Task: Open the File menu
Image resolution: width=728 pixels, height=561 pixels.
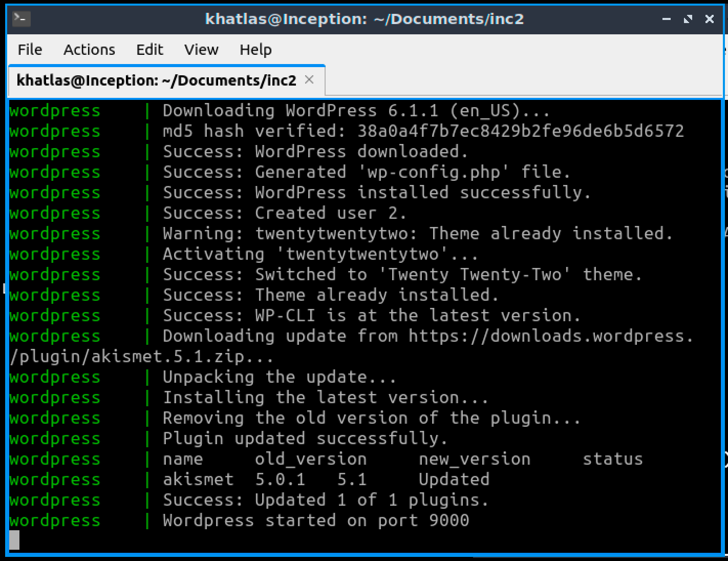Action: 30,50
